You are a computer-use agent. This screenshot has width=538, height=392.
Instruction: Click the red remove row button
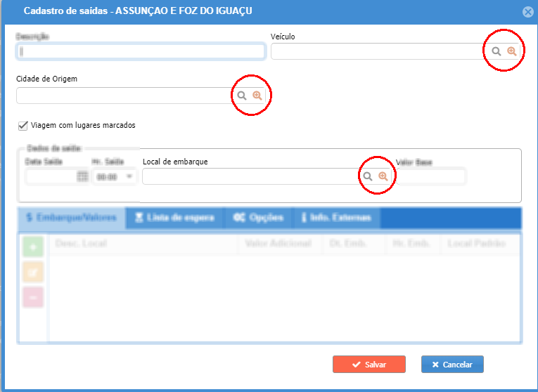tap(33, 297)
